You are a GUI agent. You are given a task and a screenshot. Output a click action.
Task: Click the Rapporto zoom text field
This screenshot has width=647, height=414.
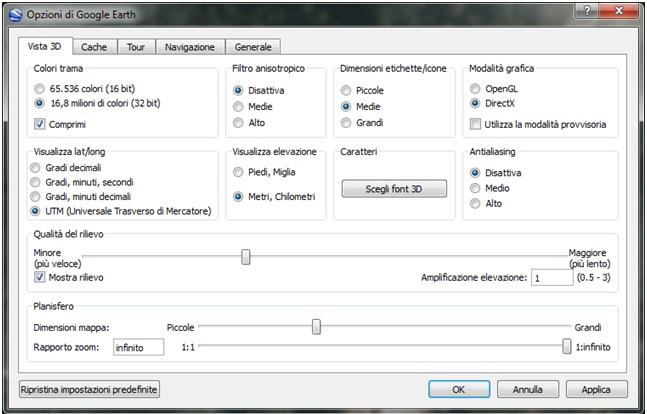pyautogui.click(x=139, y=347)
